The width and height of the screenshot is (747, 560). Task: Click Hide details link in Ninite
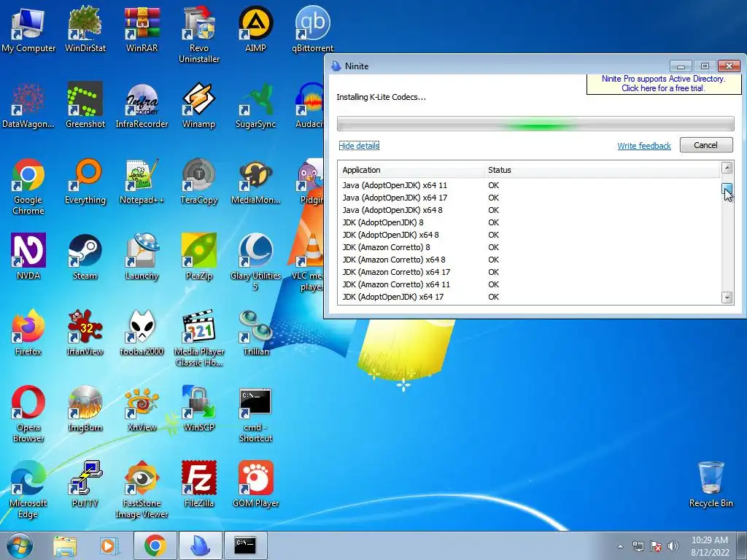pos(359,146)
